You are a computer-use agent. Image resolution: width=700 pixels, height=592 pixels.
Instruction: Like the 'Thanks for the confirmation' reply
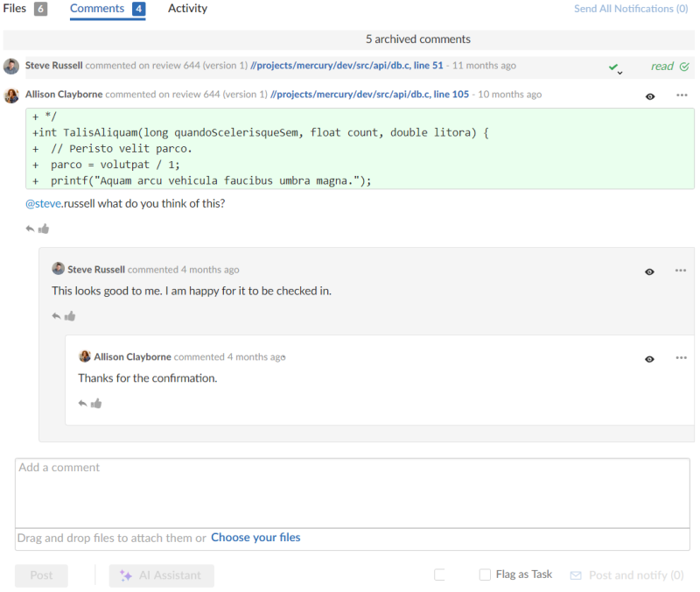[96, 403]
